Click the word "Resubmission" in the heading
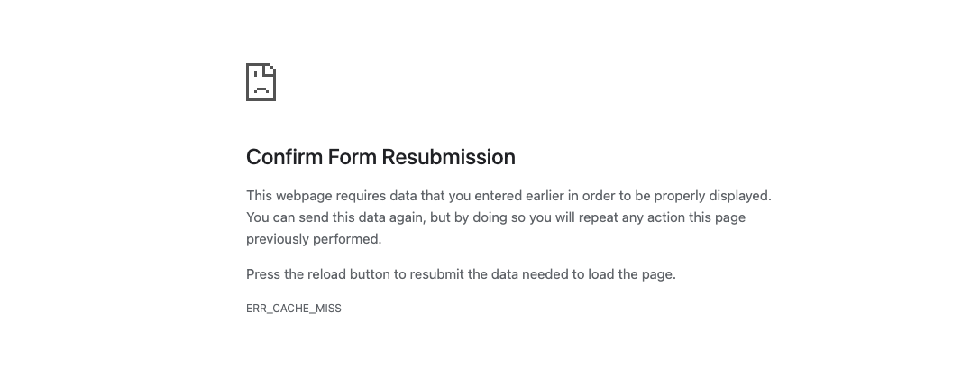This screenshot has width=980, height=388. tap(448, 157)
